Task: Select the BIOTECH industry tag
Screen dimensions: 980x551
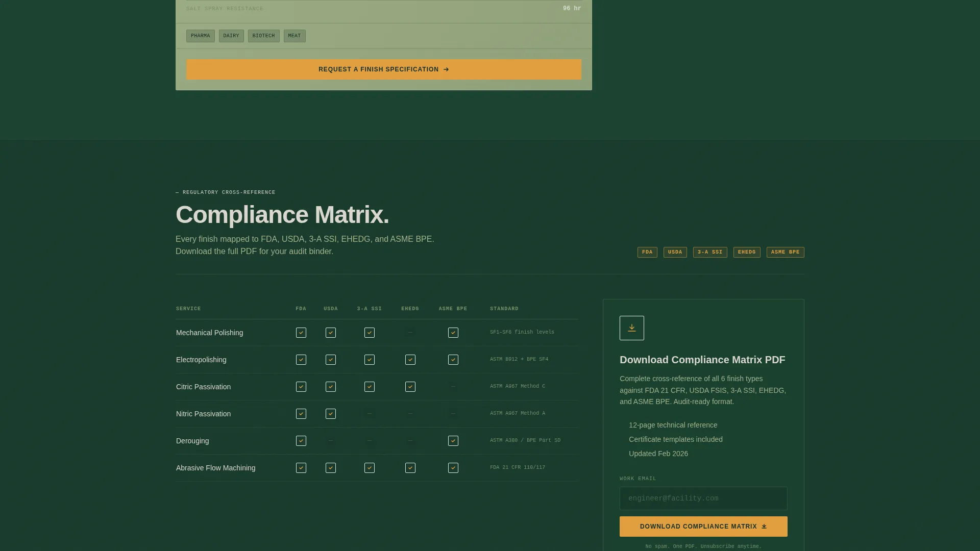Action: point(264,36)
